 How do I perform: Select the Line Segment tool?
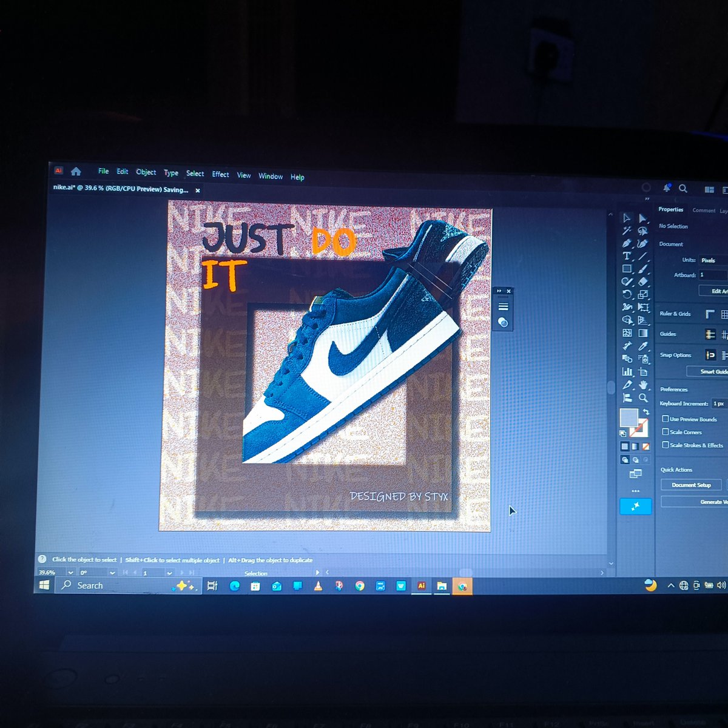coord(643,256)
